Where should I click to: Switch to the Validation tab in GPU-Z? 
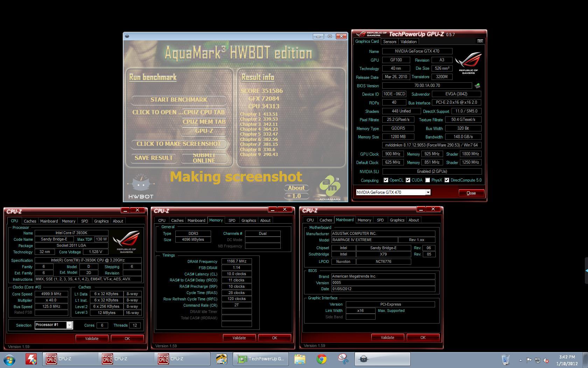click(x=408, y=42)
